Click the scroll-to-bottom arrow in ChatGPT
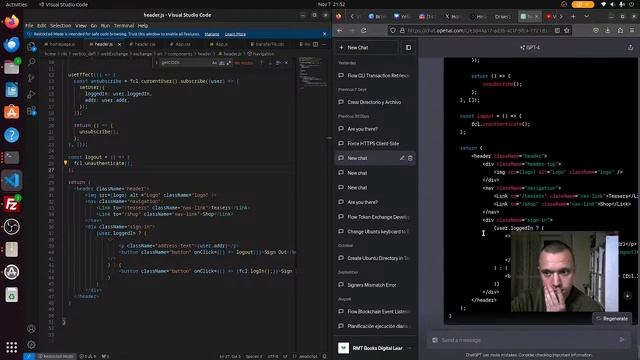Screen dimensions: 640x360 click(x=627, y=296)
